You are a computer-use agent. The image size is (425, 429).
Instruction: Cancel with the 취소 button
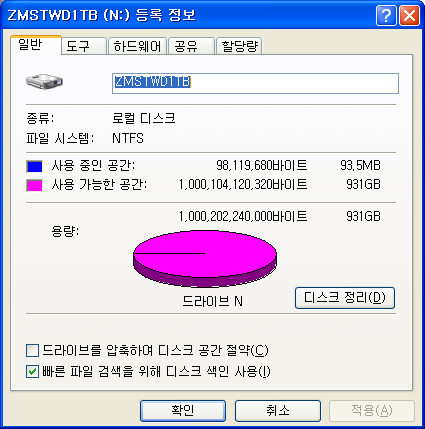pos(278,411)
